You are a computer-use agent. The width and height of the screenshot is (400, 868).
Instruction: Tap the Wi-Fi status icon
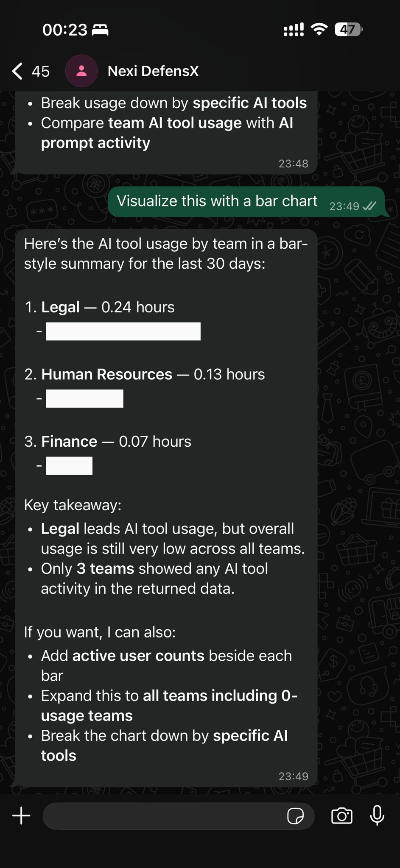[x=319, y=30]
